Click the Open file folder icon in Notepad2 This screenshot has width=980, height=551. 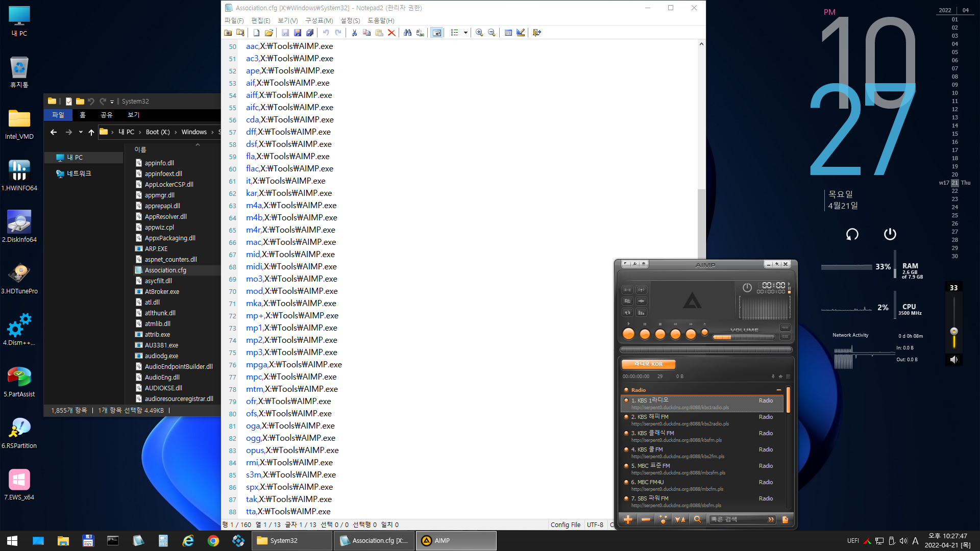(x=269, y=33)
